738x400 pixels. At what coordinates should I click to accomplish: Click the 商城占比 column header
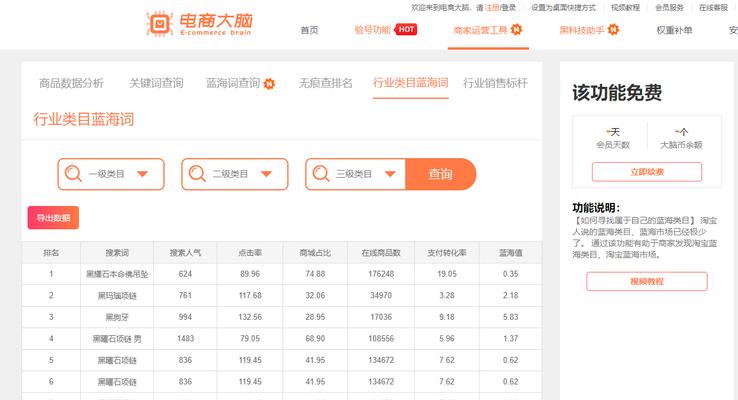coord(315,253)
